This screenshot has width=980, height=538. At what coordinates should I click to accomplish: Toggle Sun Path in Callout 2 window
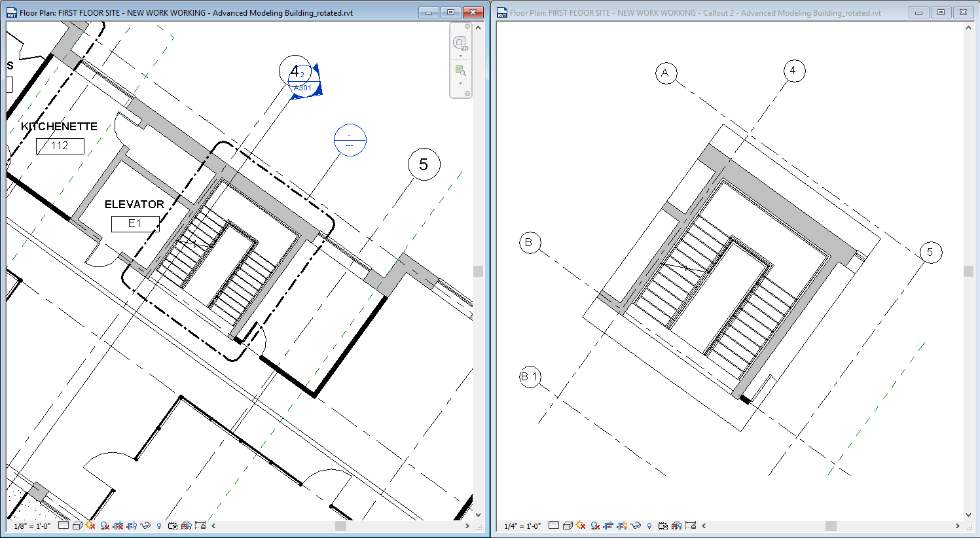tap(581, 525)
